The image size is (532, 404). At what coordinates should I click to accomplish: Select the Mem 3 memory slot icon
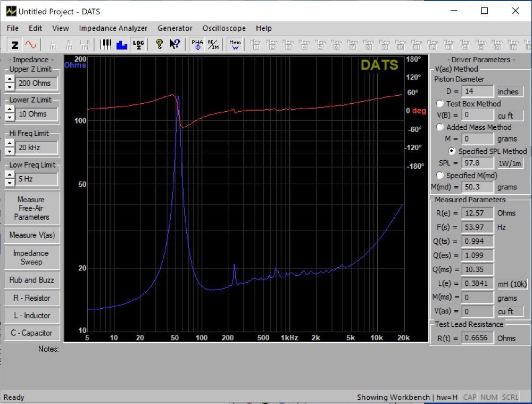tap(288, 45)
